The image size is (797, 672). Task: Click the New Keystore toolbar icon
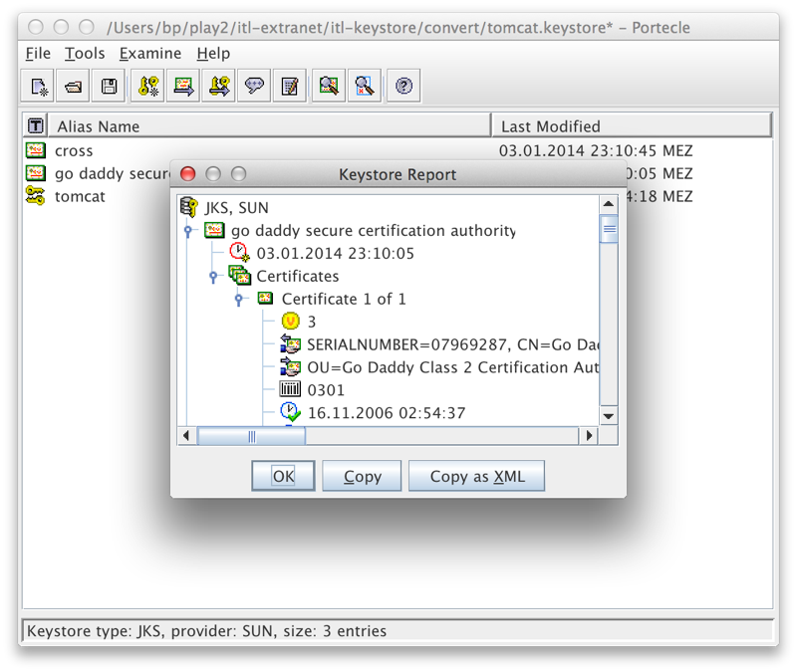(x=38, y=86)
